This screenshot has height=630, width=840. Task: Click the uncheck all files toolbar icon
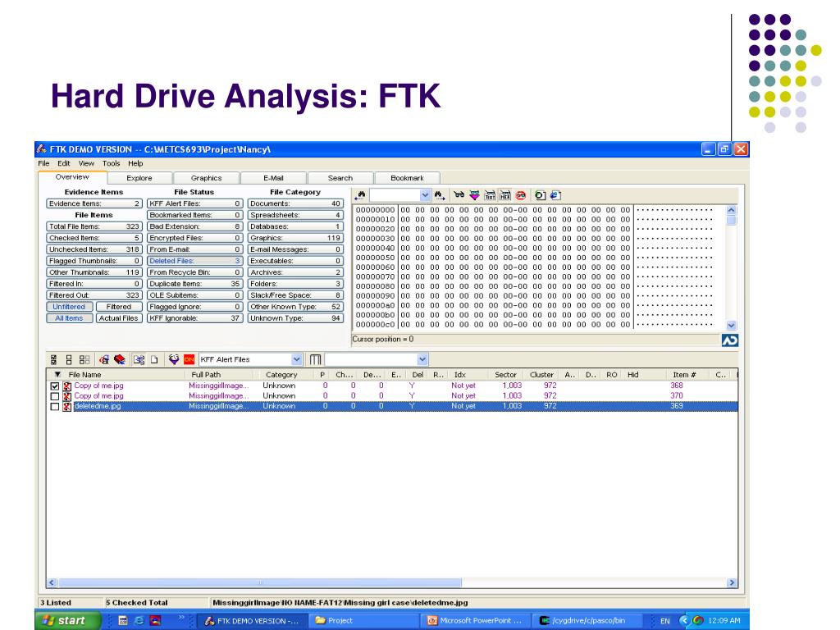69,359
